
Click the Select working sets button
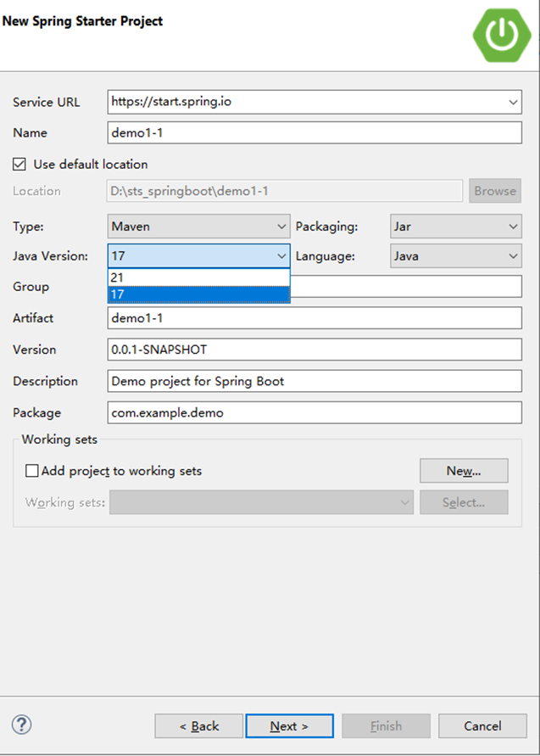[x=464, y=502]
